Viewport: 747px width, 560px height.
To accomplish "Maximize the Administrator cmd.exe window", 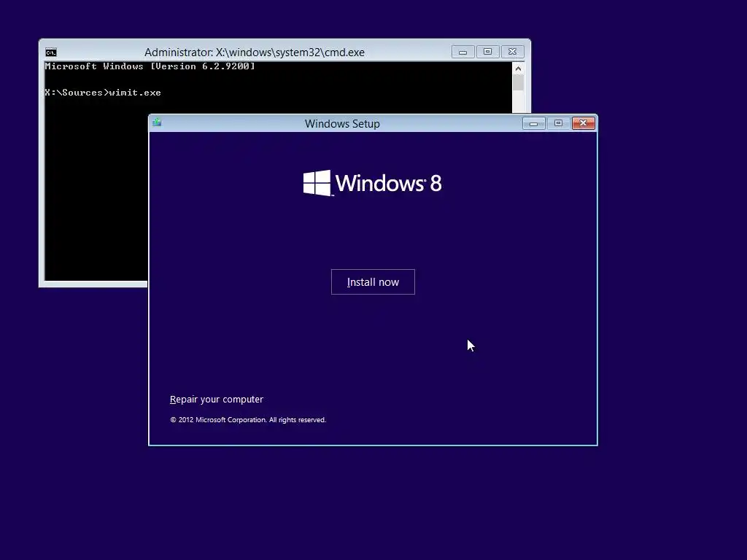I will (x=487, y=52).
